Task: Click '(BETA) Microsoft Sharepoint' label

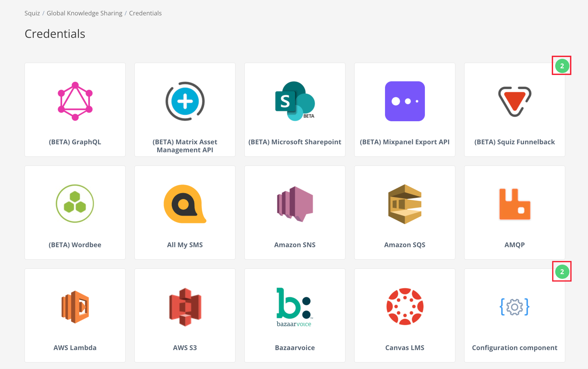Action: 295,142
